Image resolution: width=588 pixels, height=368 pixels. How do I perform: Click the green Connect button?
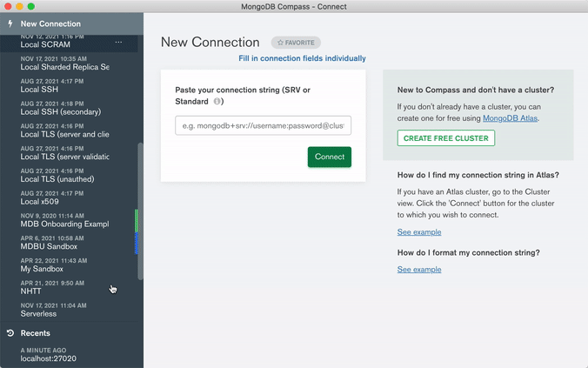tap(330, 157)
